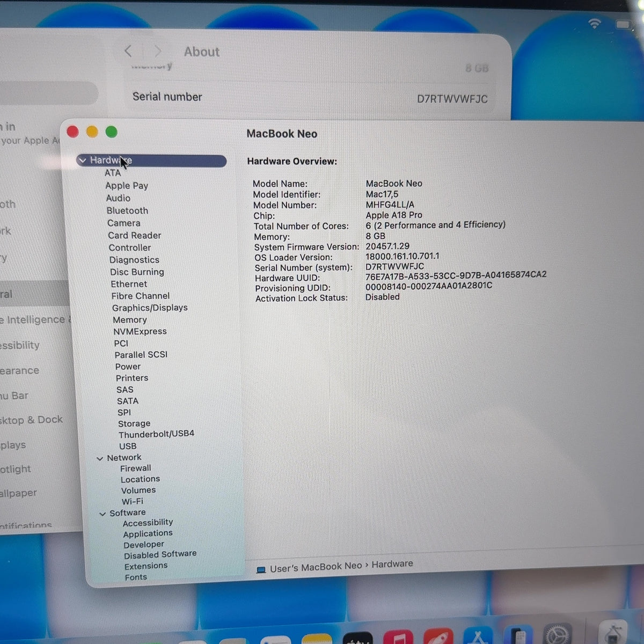Open the App Store in the Dock

pos(477,636)
